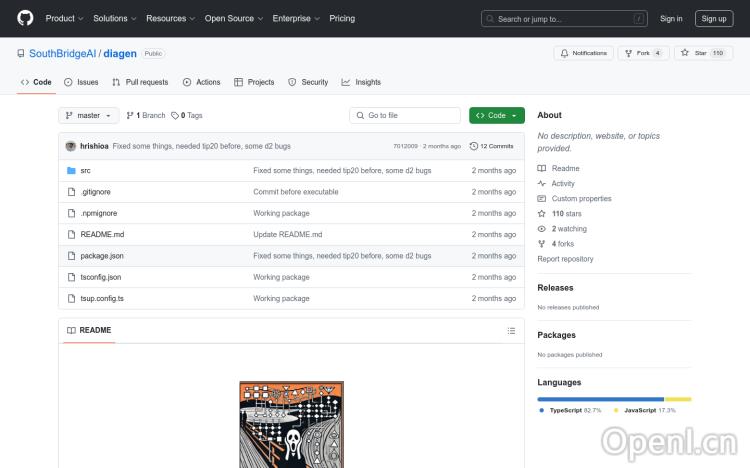Open the Activity pulse link
Image resolution: width=750 pixels, height=468 pixels.
(563, 184)
